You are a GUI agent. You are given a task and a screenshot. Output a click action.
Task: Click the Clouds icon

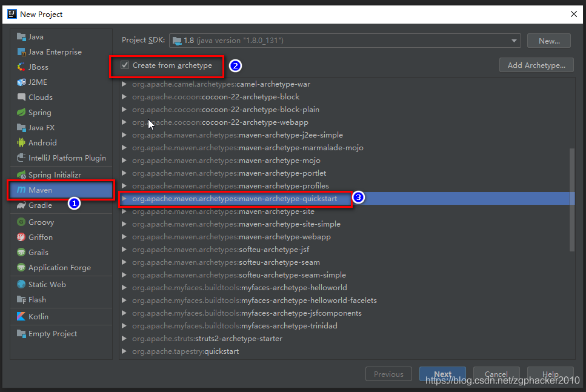tap(21, 97)
